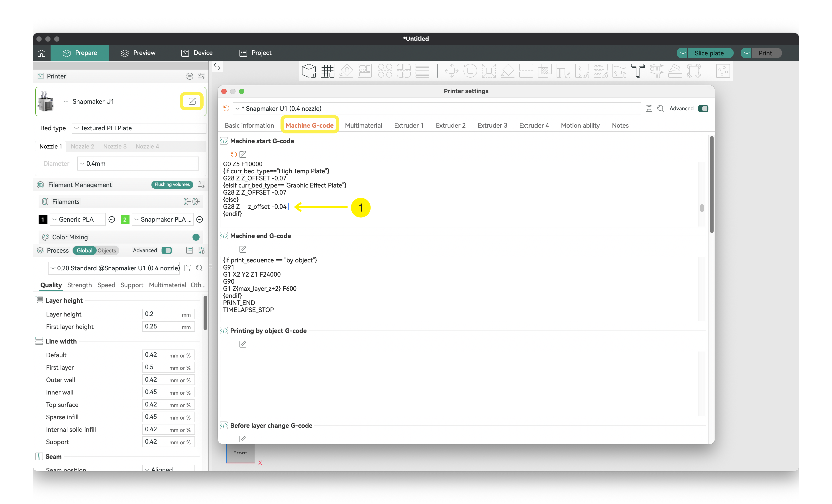Screen dimensions: 832x504
Task: Open the process settings list icon
Action: [x=189, y=250]
